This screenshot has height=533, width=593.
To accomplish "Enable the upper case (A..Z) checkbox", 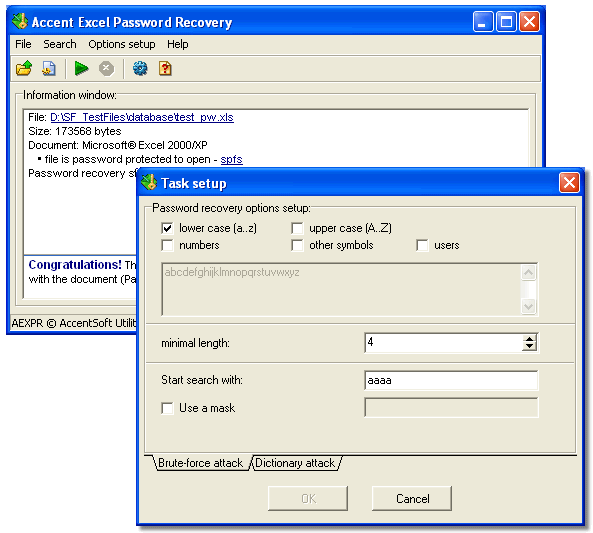I will coord(297,228).
